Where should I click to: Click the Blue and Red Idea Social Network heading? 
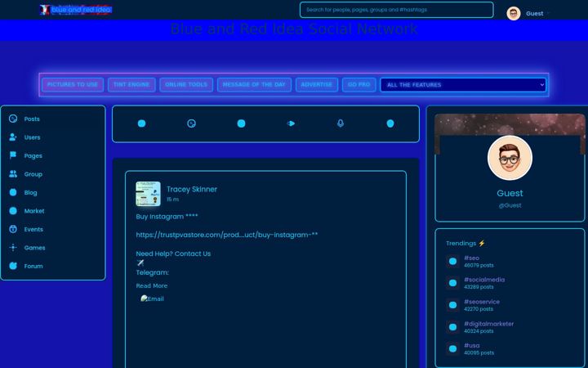click(x=294, y=29)
